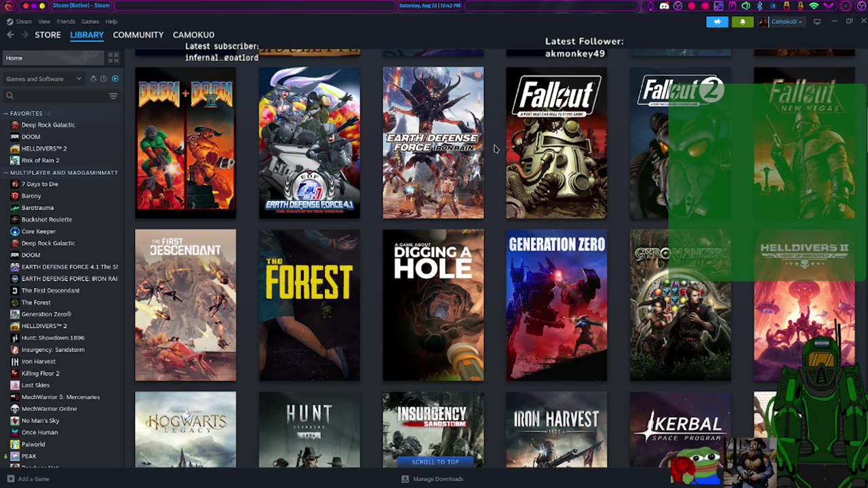This screenshot has width=868, height=488.
Task: Click Add a Game at bottom left
Action: click(28, 479)
